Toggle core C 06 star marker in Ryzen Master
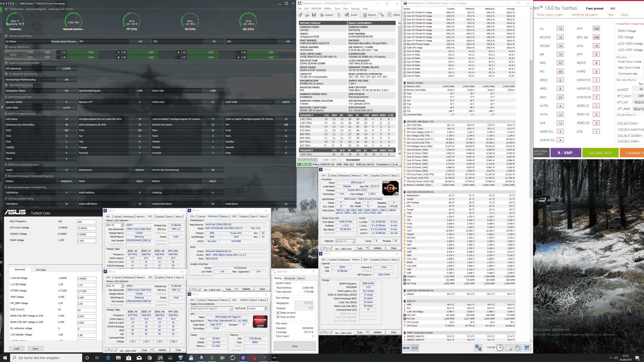644x362 pixels. [x=119, y=58]
